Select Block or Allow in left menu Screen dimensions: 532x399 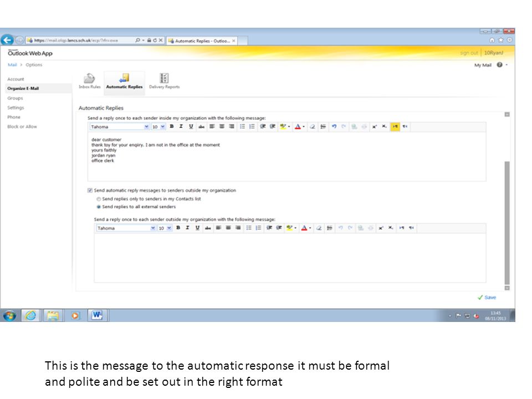coord(22,126)
